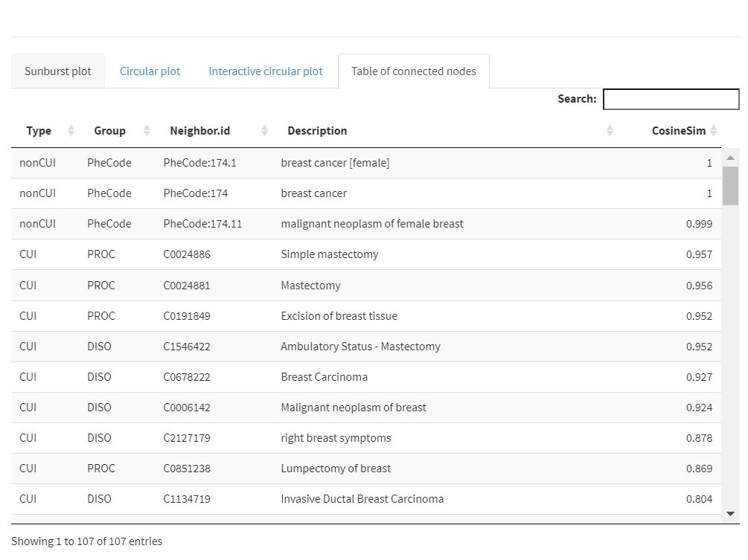Sort table by Type column arrows
This screenshot has height=560, width=748.
tap(71, 131)
